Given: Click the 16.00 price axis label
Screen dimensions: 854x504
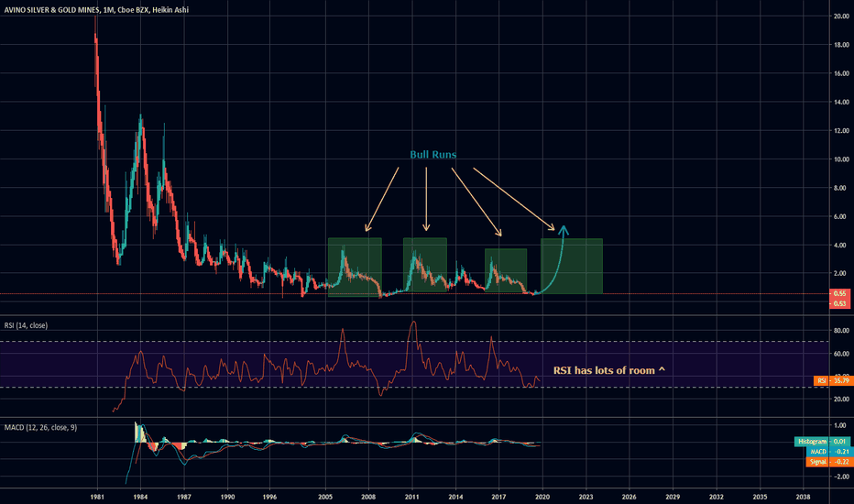Looking at the screenshot, I should (841, 73).
